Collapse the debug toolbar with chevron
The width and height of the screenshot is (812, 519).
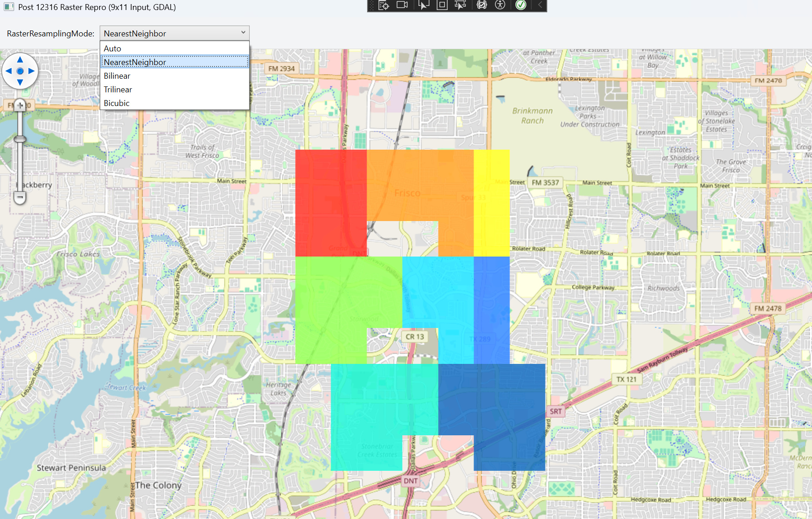coord(540,5)
